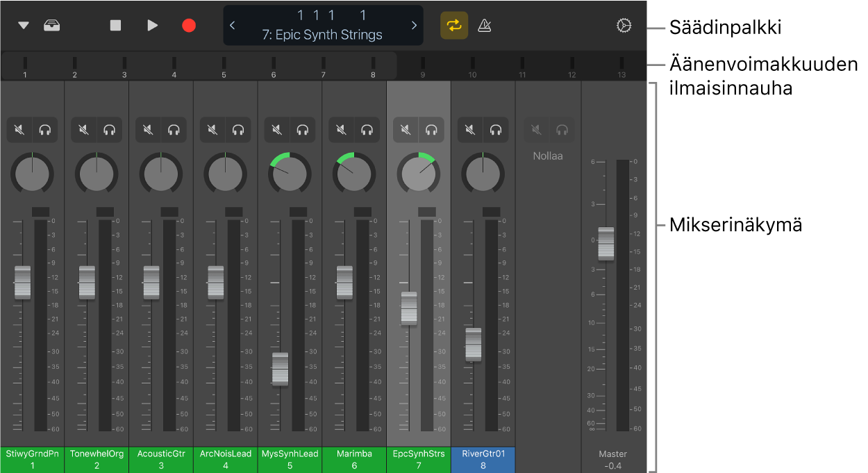Select the Marimba 6 channel label
The image size is (868, 473).
[354, 459]
